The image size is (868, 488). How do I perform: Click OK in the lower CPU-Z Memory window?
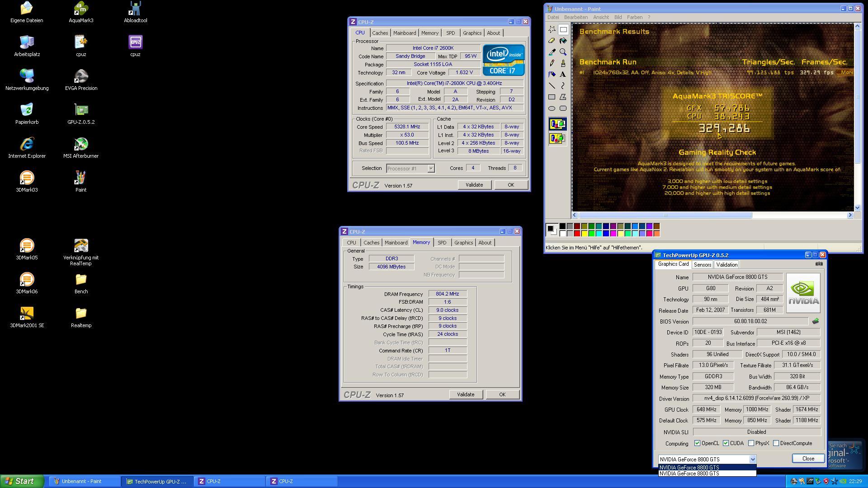[x=502, y=394]
